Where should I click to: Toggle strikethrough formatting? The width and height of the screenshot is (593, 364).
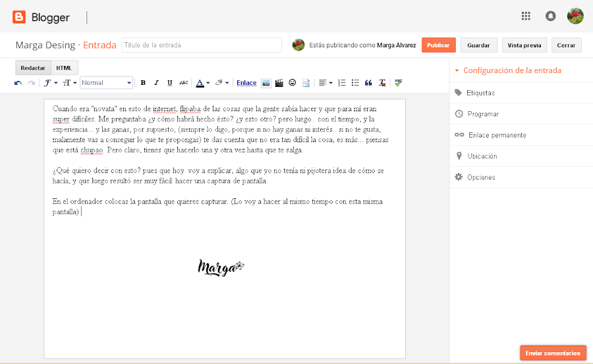(x=183, y=83)
